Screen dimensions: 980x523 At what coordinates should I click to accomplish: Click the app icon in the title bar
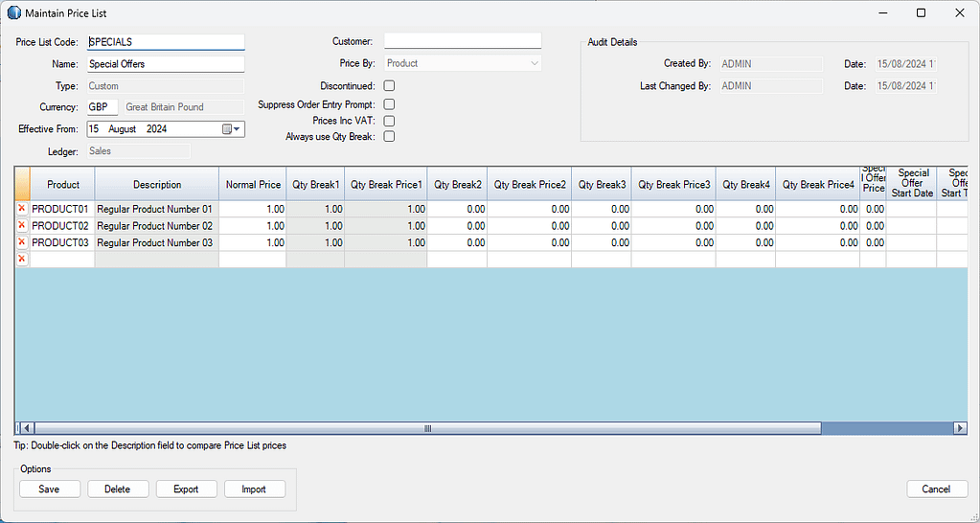13,12
